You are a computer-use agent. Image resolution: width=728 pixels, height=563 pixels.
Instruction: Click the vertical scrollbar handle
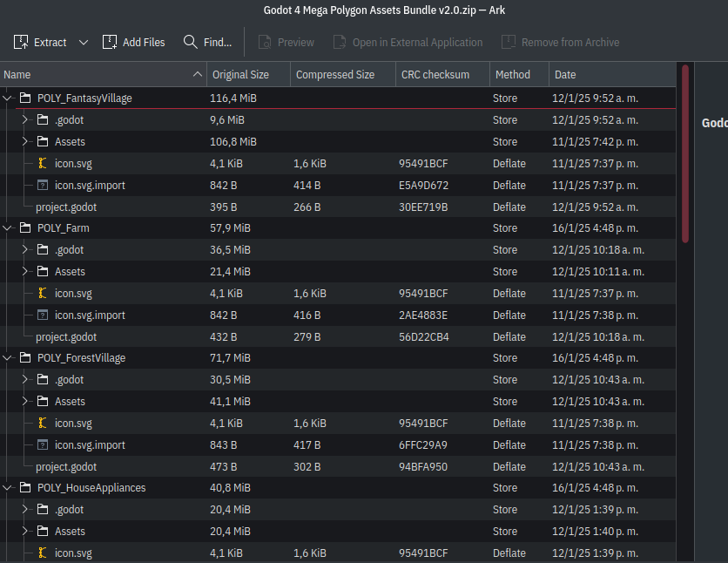685,153
